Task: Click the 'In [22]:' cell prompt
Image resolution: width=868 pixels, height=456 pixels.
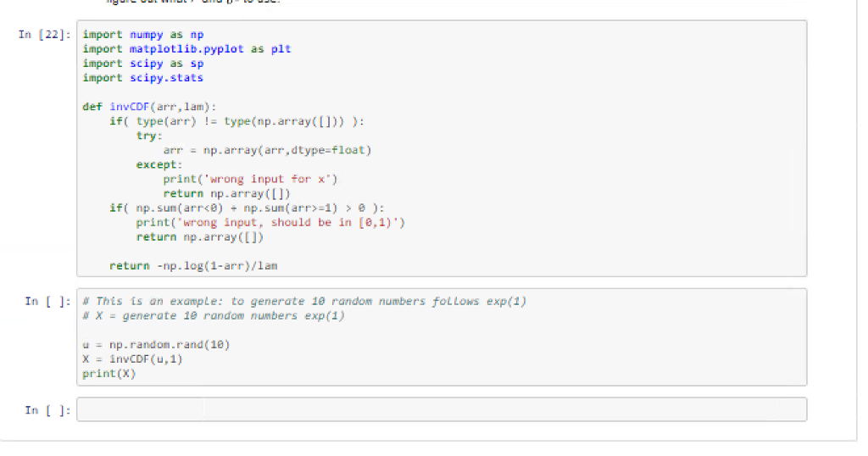Action: [x=45, y=34]
